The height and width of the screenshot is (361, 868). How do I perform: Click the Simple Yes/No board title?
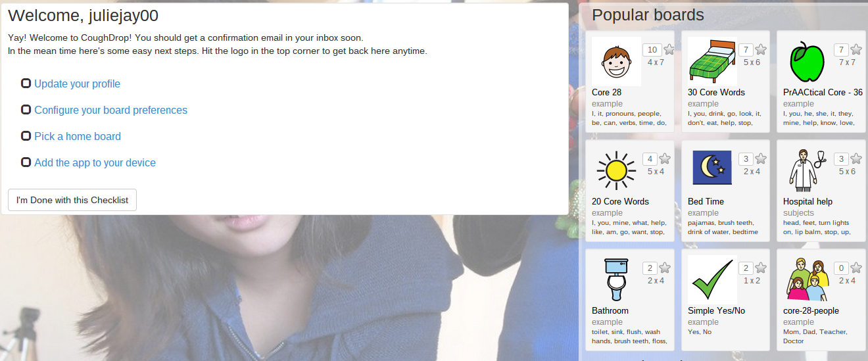click(x=716, y=311)
